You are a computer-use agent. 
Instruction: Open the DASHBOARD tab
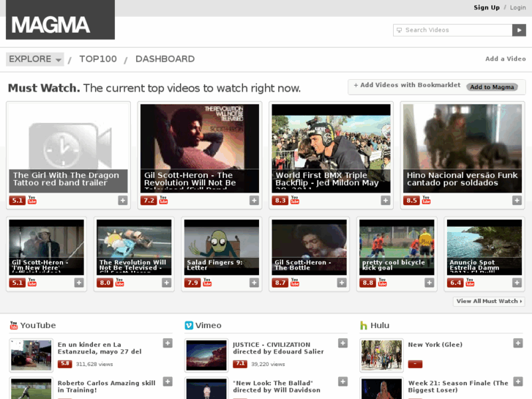pyautogui.click(x=165, y=59)
